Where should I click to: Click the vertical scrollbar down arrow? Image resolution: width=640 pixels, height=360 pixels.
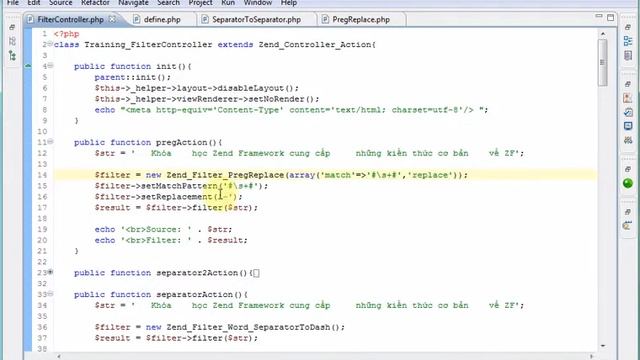[x=603, y=346]
